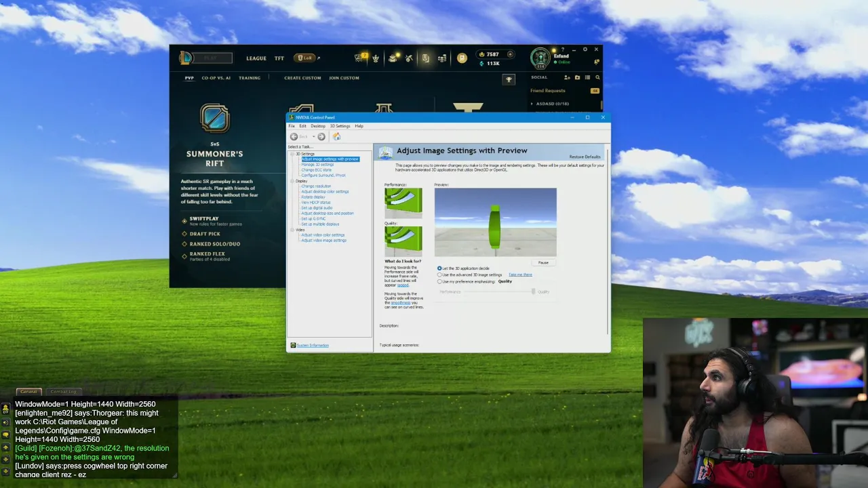Click the Performance sample thumbnail
The width and height of the screenshot is (868, 488).
403,203
